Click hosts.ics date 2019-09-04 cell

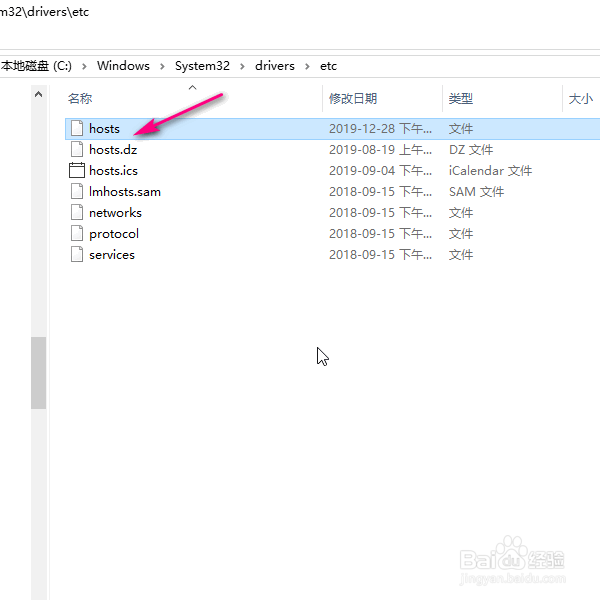click(380, 171)
